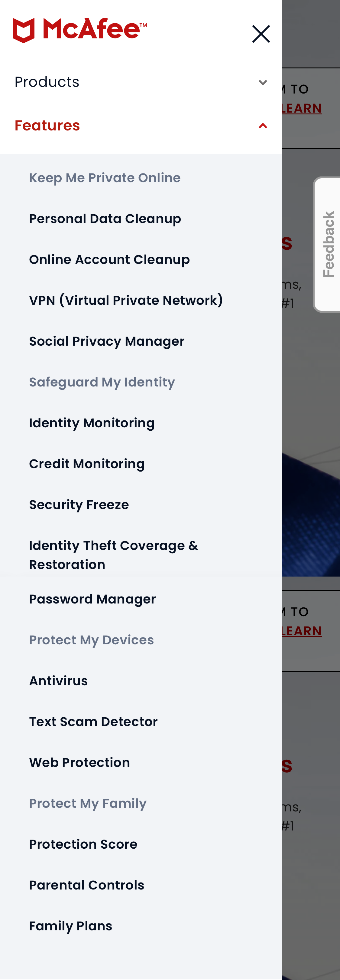The width and height of the screenshot is (340, 980).
Task: Open Identity Theft Coverage & Restoration
Action: [x=113, y=555]
